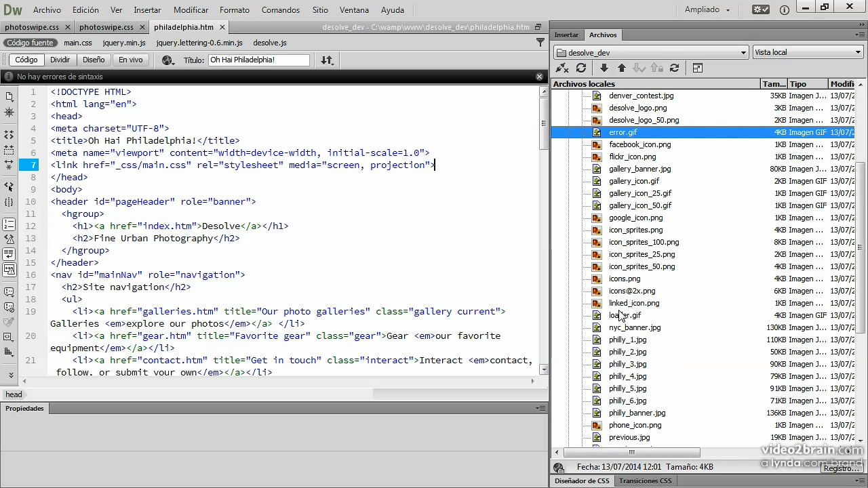
Task: Toggle line numbers in the code toolbar
Action: point(9,224)
